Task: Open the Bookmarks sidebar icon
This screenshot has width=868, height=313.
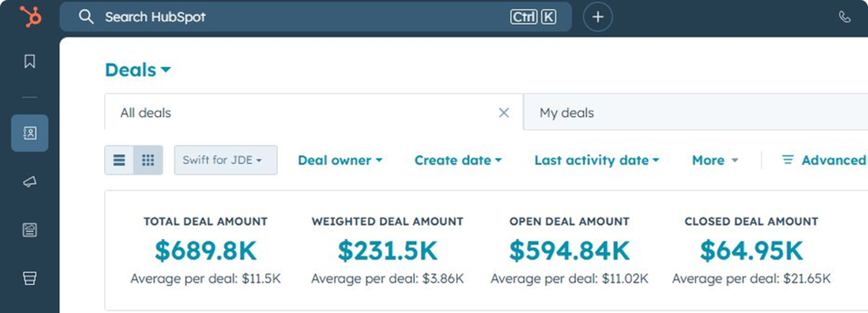Action: coord(30,61)
